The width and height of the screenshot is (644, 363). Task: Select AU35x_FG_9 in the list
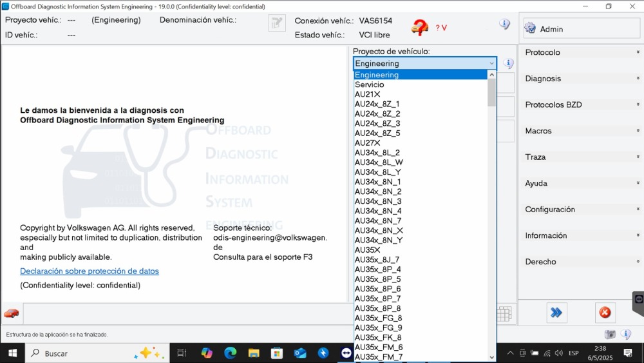421,328
